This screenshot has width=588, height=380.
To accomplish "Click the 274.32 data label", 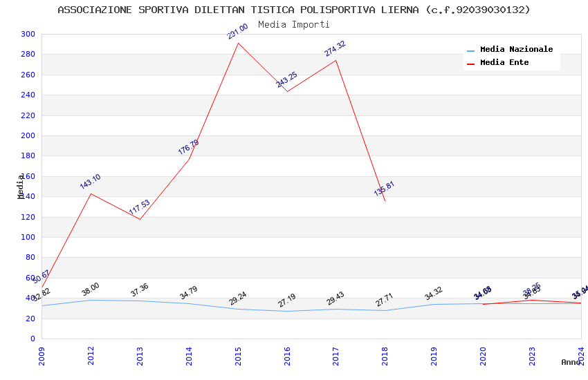I will tap(336, 48).
